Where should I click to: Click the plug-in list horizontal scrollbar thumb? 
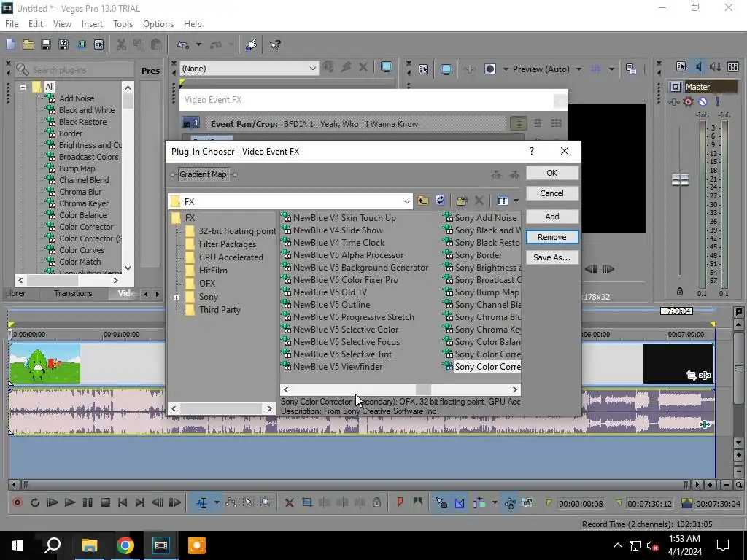click(x=423, y=389)
